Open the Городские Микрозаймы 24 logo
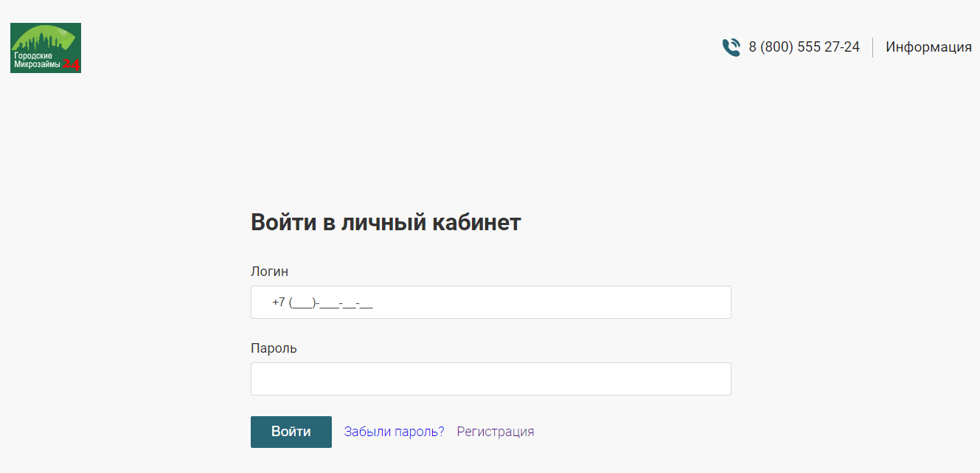The image size is (980, 473). click(x=46, y=48)
